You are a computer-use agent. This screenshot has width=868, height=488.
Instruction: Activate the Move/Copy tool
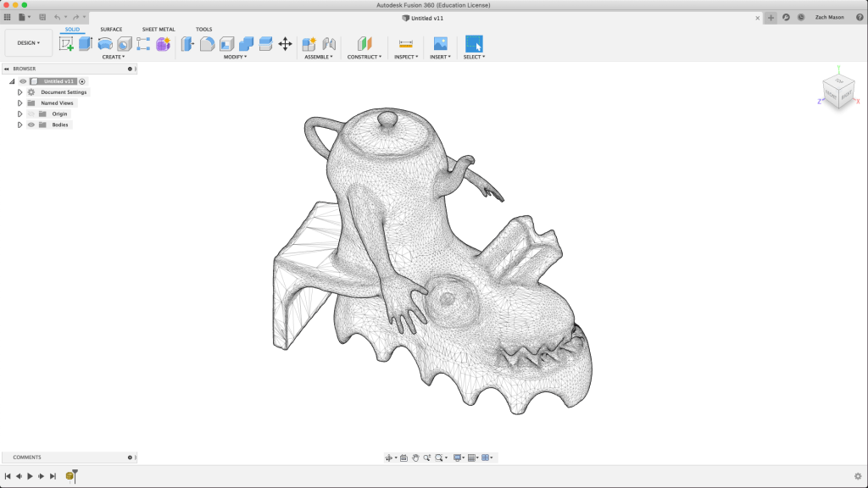point(286,44)
